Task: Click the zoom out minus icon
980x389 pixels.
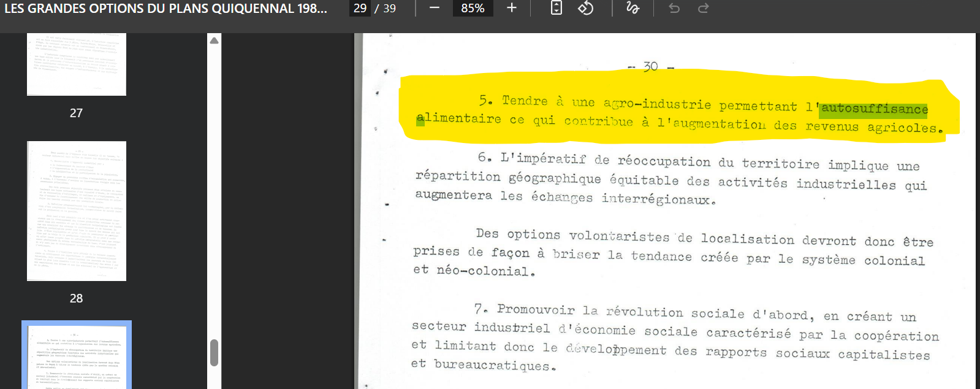Action: coord(435,8)
